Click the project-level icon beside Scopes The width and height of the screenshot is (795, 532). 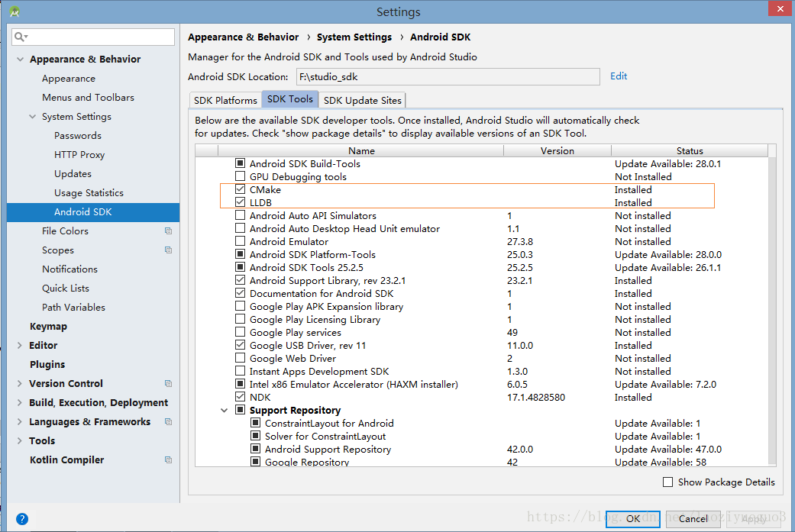pyautogui.click(x=168, y=250)
